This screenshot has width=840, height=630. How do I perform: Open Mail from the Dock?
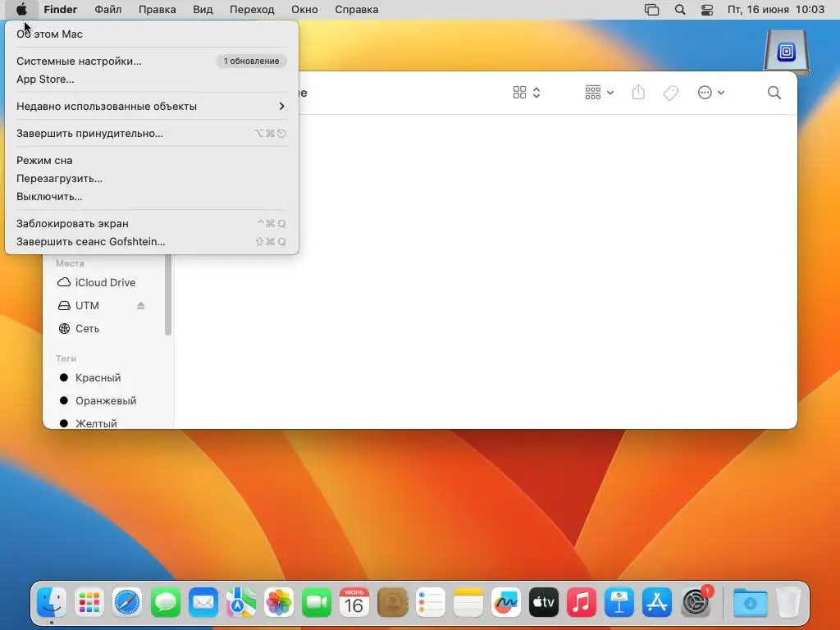(203, 603)
